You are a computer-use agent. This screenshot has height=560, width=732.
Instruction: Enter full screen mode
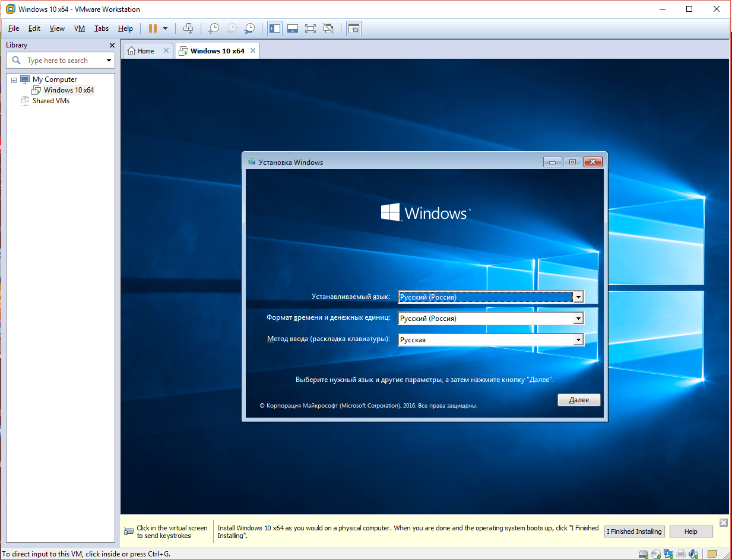click(310, 28)
